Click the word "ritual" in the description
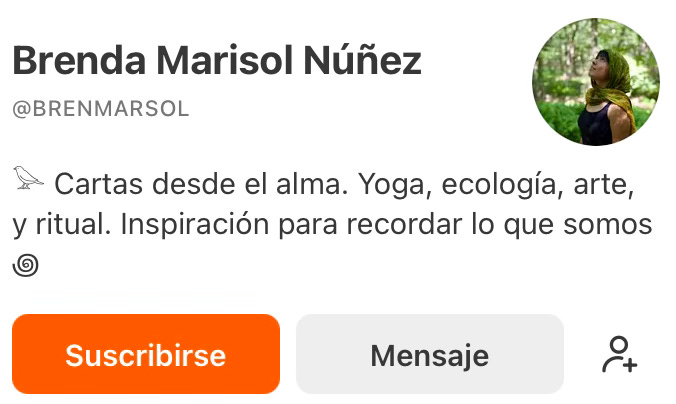Screen dimensions: 676x404 pyautogui.click(x=73, y=225)
